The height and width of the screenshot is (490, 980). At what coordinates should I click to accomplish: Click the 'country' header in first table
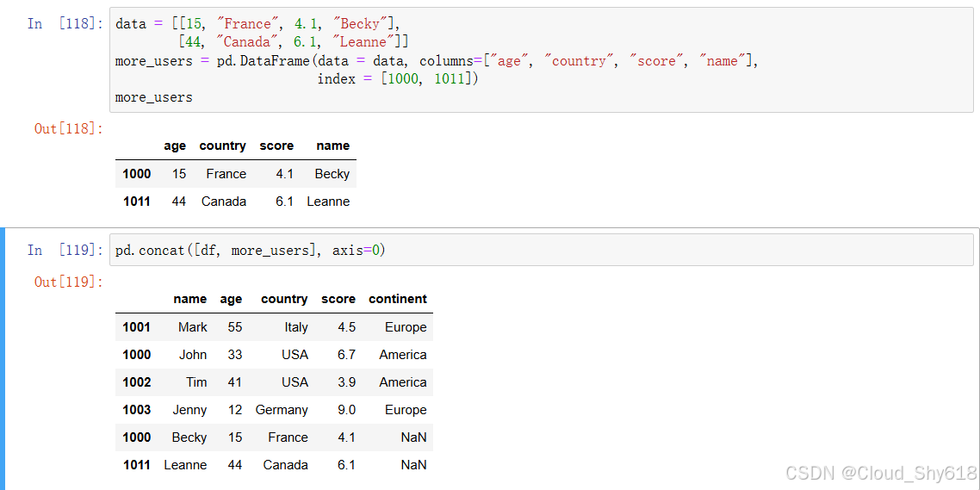pyautogui.click(x=222, y=146)
